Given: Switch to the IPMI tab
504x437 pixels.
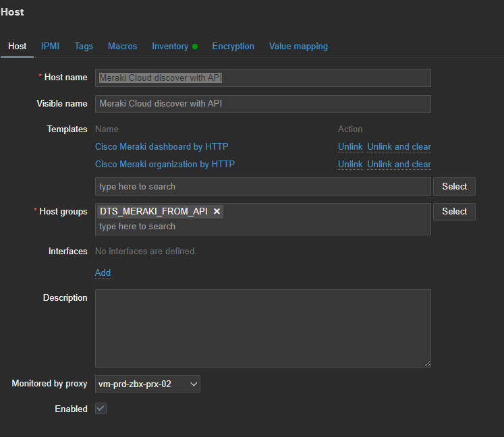Looking at the screenshot, I should [50, 47].
